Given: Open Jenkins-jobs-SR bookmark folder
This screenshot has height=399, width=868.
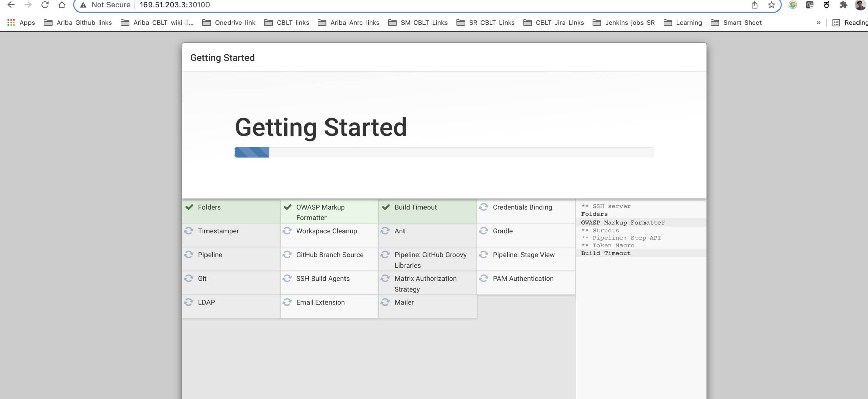Looking at the screenshot, I should (624, 23).
